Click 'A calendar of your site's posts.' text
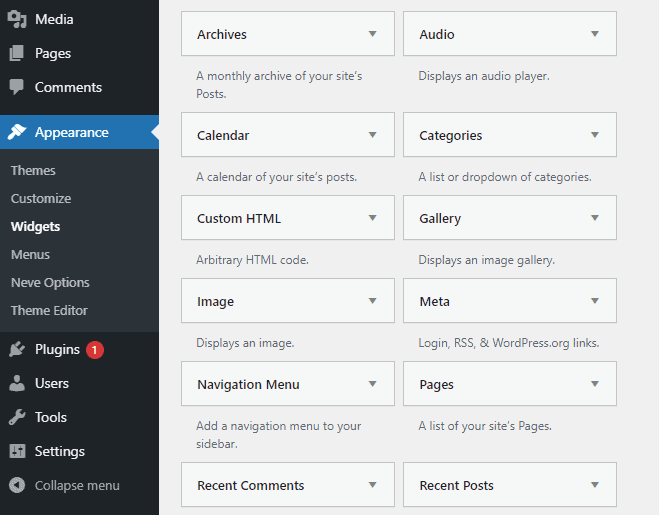This screenshot has width=659, height=515. click(276, 177)
